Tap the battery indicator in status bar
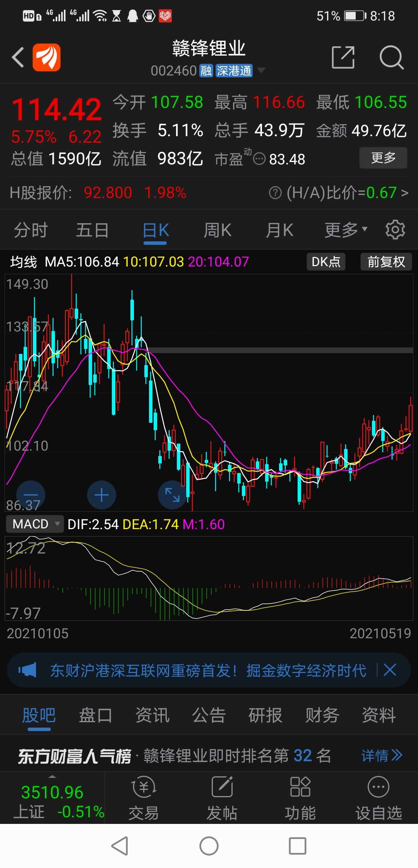This screenshot has height=868, width=418. click(x=355, y=16)
